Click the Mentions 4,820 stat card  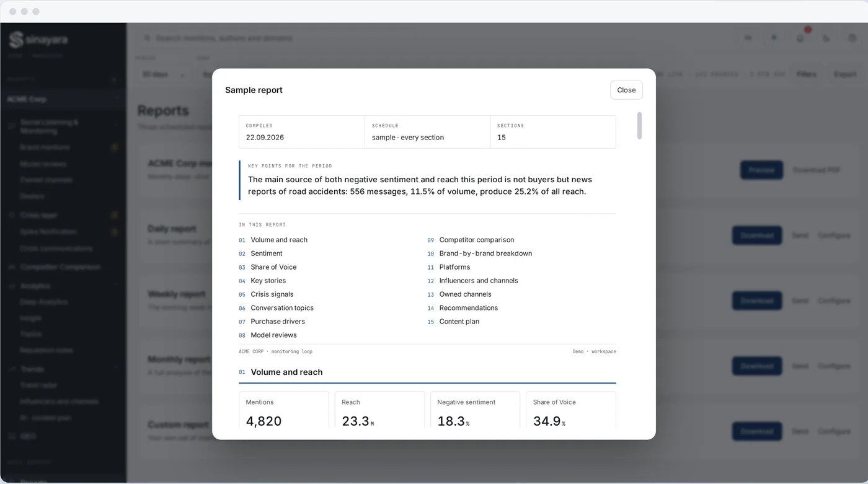click(x=284, y=410)
